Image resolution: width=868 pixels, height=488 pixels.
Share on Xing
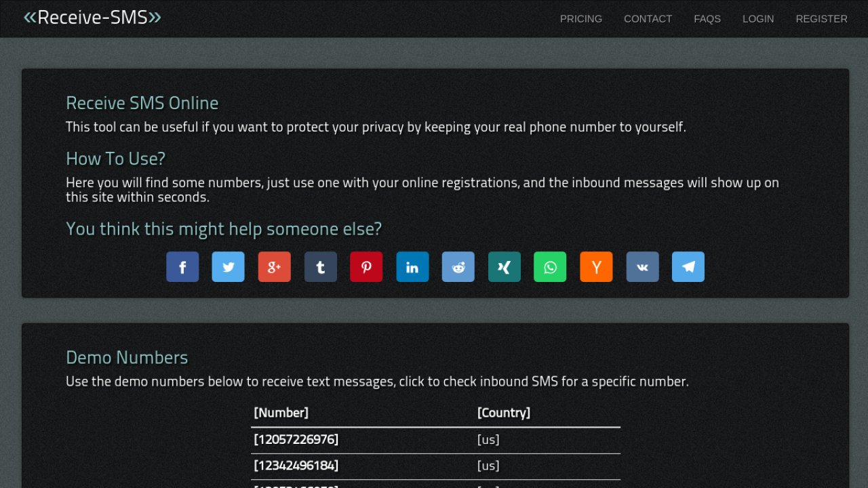[x=505, y=267]
